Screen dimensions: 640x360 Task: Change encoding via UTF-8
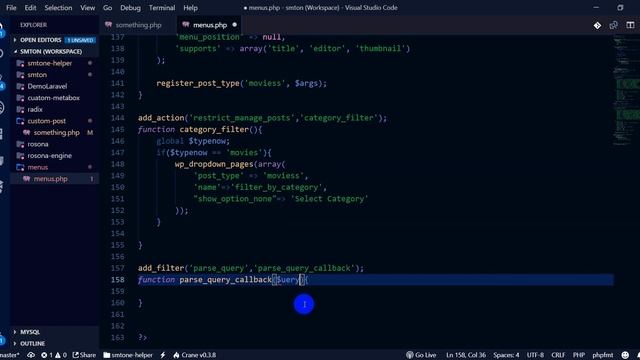tap(535, 355)
